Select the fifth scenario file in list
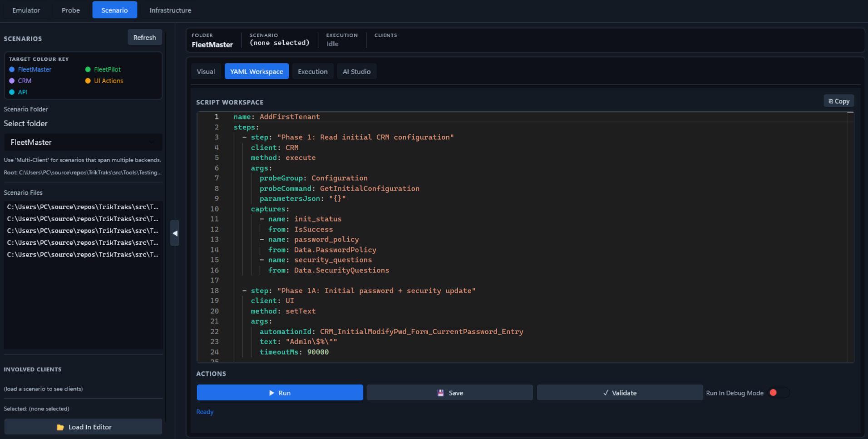The width and height of the screenshot is (868, 439). tap(83, 255)
